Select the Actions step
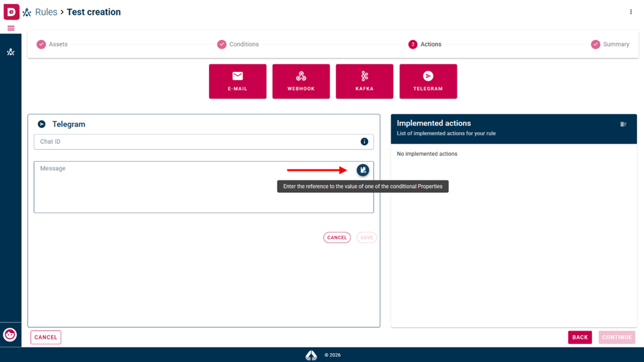Image resolution: width=644 pixels, height=362 pixels. [x=425, y=44]
